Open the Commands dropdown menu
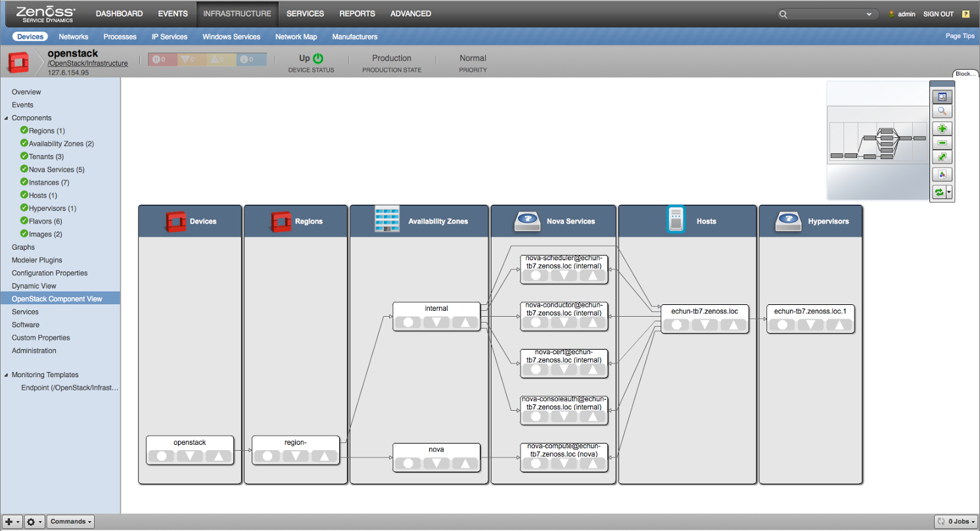The width and height of the screenshot is (980, 531). coord(70,522)
